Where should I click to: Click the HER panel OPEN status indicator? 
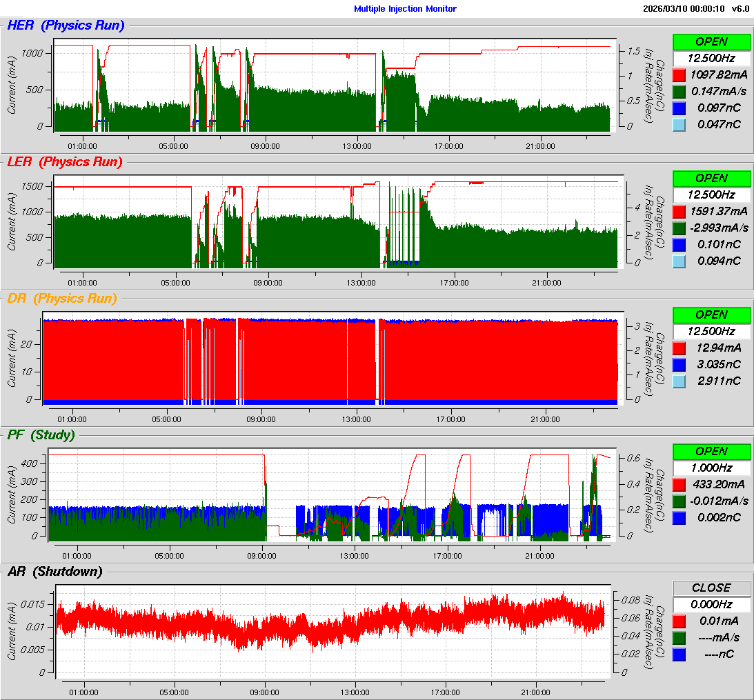(x=711, y=41)
